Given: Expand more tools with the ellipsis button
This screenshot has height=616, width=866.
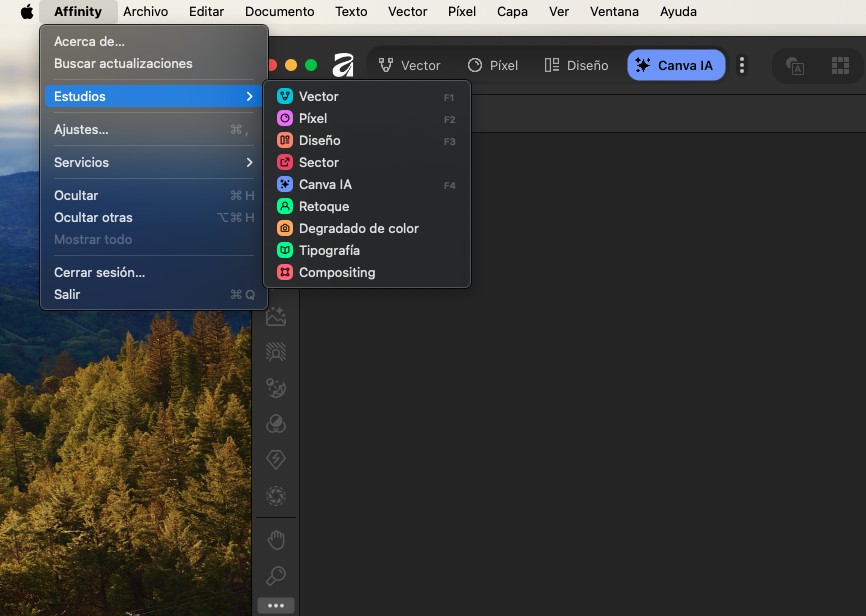Looking at the screenshot, I should tap(276, 606).
